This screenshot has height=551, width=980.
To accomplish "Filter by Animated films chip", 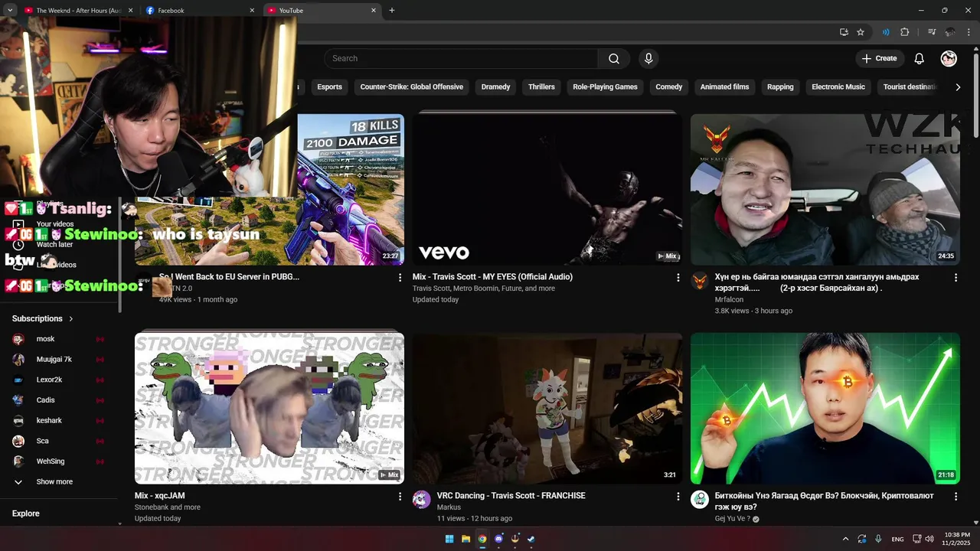I will coord(724,87).
